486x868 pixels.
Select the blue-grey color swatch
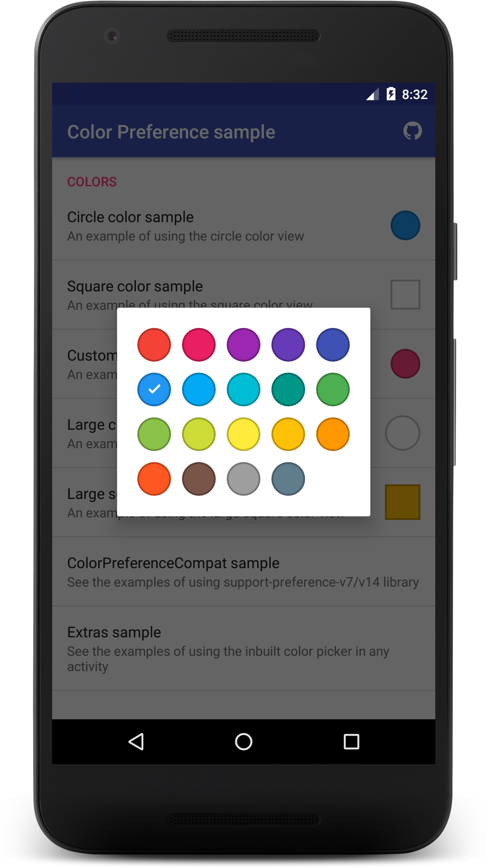(288, 479)
